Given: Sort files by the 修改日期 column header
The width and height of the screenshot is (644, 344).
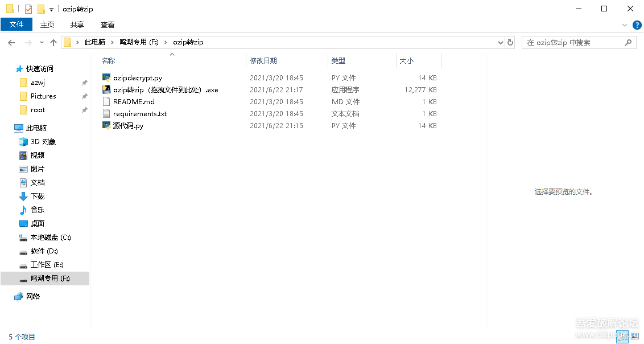Looking at the screenshot, I should point(263,60).
